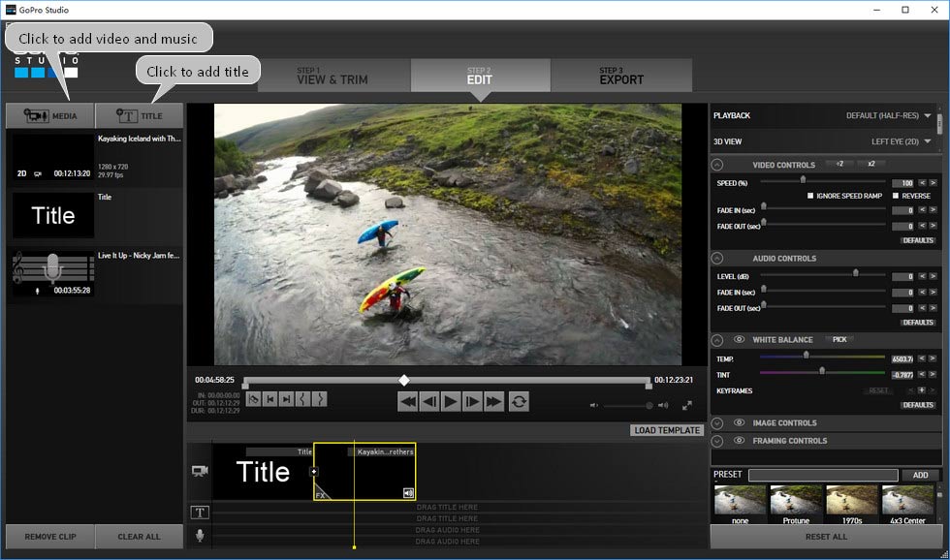This screenshot has width=950, height=560.
Task: Switch to the Step 3 Export tab
Action: (621, 76)
